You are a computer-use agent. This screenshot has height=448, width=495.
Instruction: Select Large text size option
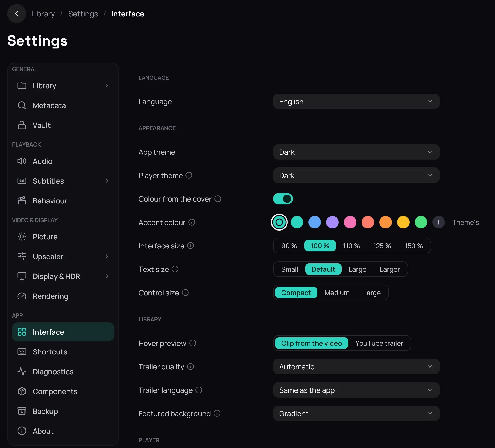tap(357, 269)
